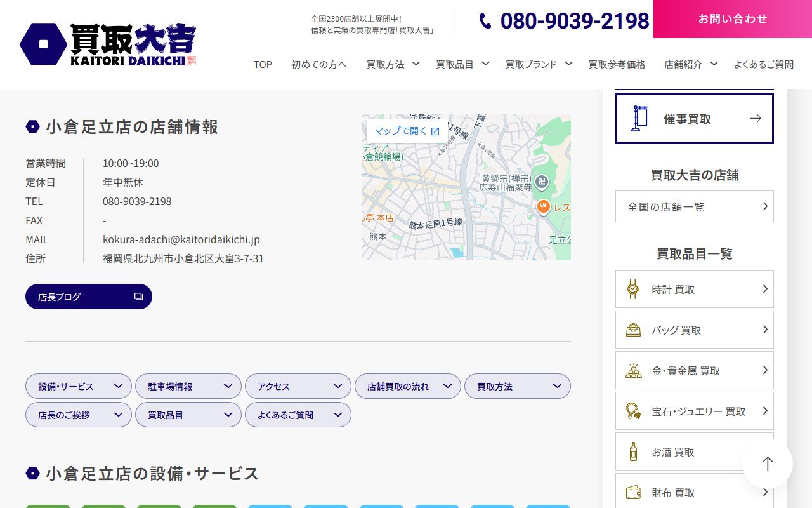Click the wallet icon beside 財布 買取

click(x=633, y=492)
